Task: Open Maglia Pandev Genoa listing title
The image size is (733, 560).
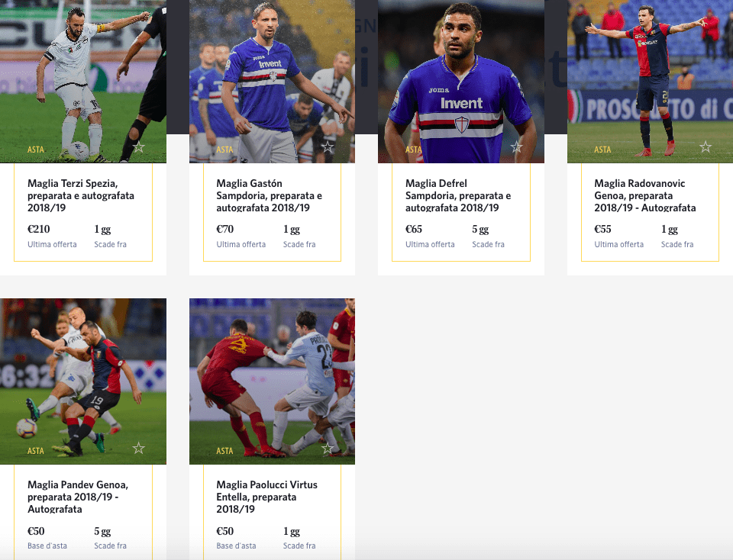Action: click(78, 497)
